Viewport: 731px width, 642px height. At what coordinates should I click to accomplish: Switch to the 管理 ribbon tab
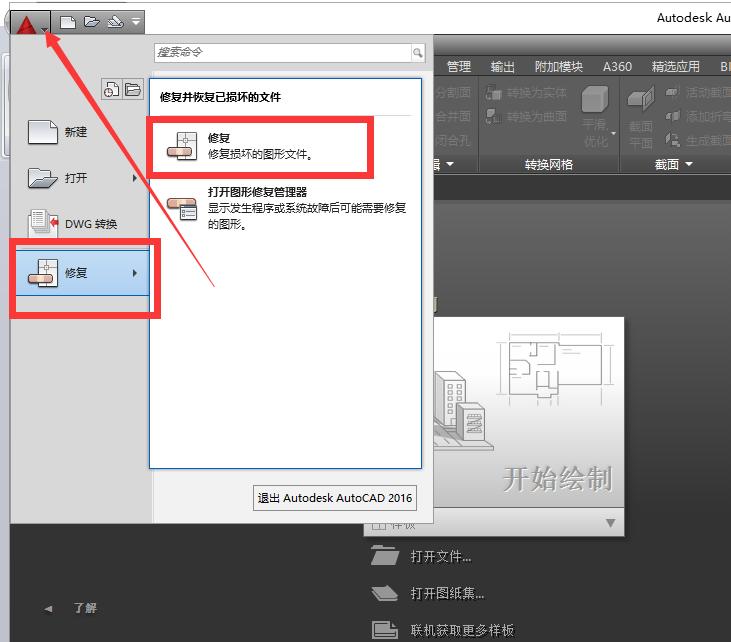point(459,67)
